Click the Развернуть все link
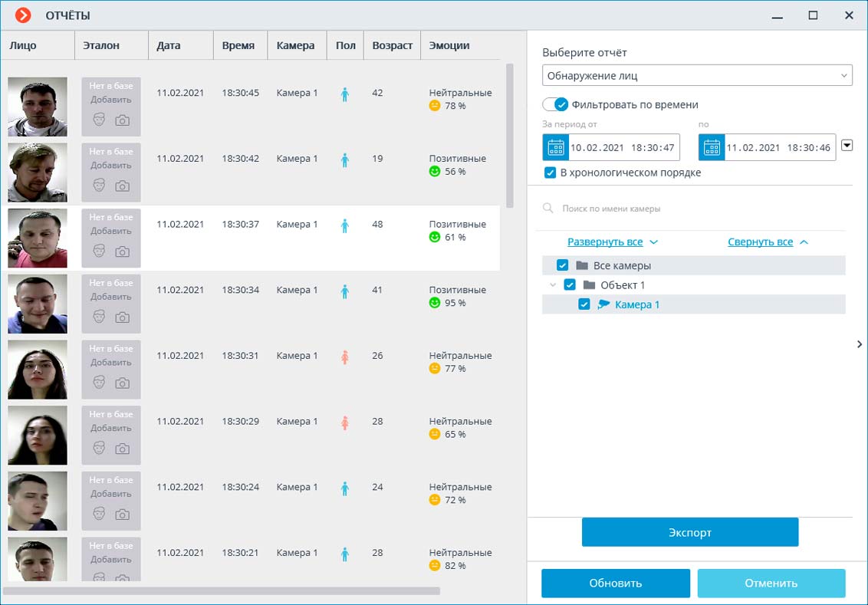The width and height of the screenshot is (868, 605). (x=605, y=242)
